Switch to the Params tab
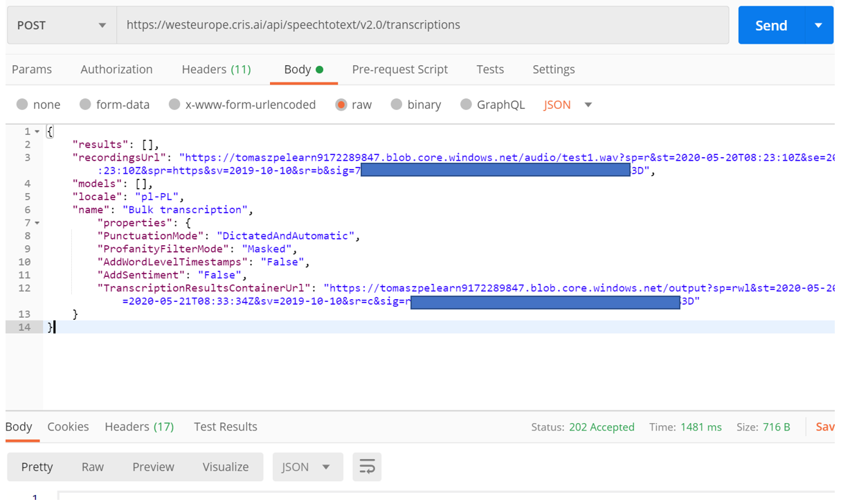This screenshot has width=850, height=504. [x=32, y=69]
